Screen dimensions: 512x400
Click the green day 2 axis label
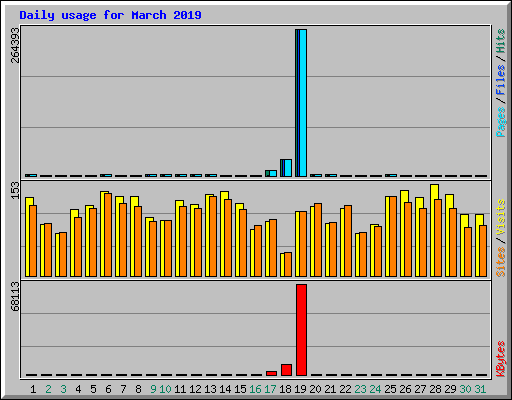click(x=48, y=389)
